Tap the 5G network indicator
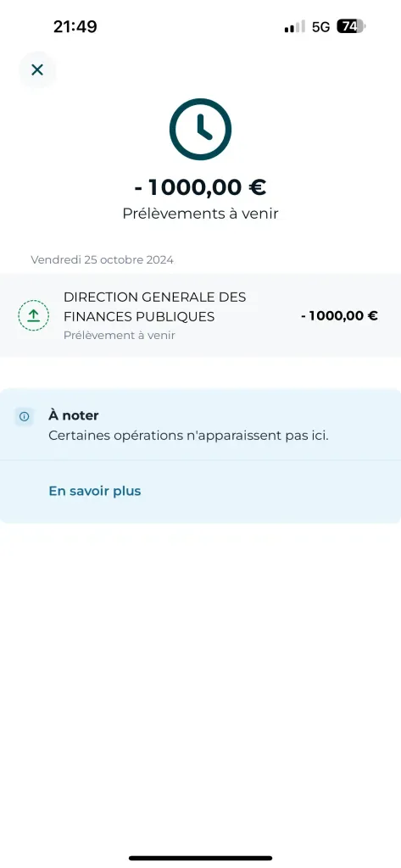The height and width of the screenshot is (868, 401). click(320, 26)
